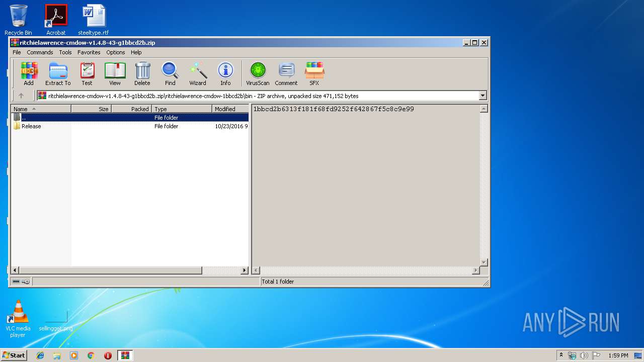Click the drive/key status bar icon
Image resolution: width=644 pixels, height=362 pixels.
click(x=21, y=282)
